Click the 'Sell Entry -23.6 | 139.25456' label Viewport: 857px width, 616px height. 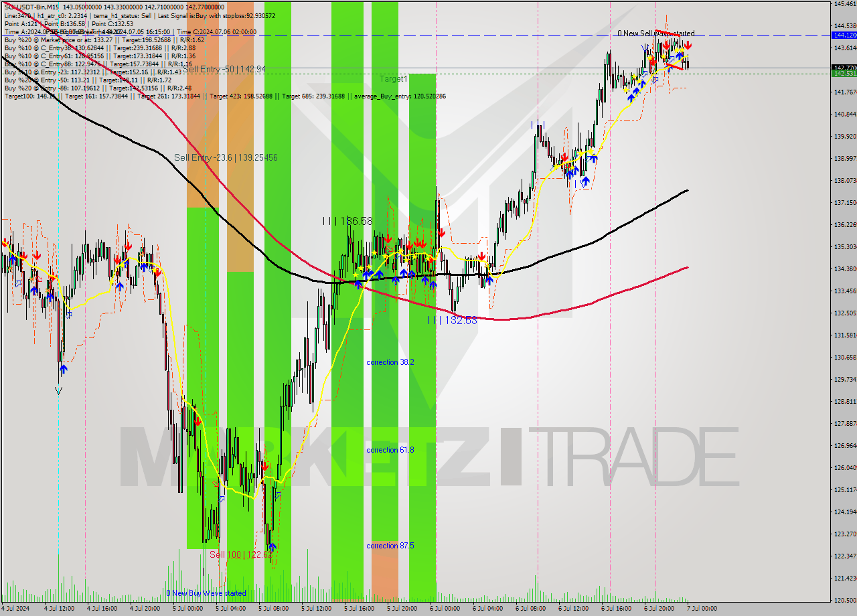point(226,157)
